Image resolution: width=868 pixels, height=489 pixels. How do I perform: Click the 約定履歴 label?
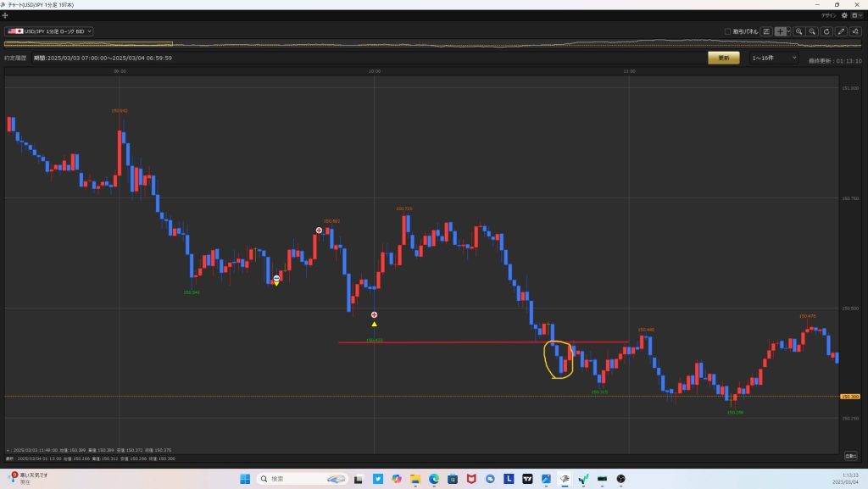17,58
